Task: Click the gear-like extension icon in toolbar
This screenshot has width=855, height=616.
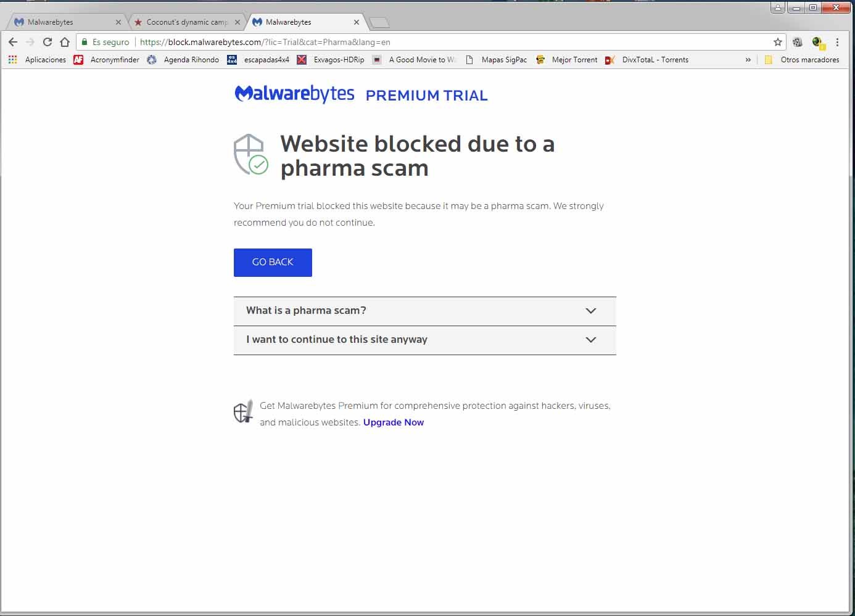Action: point(797,42)
